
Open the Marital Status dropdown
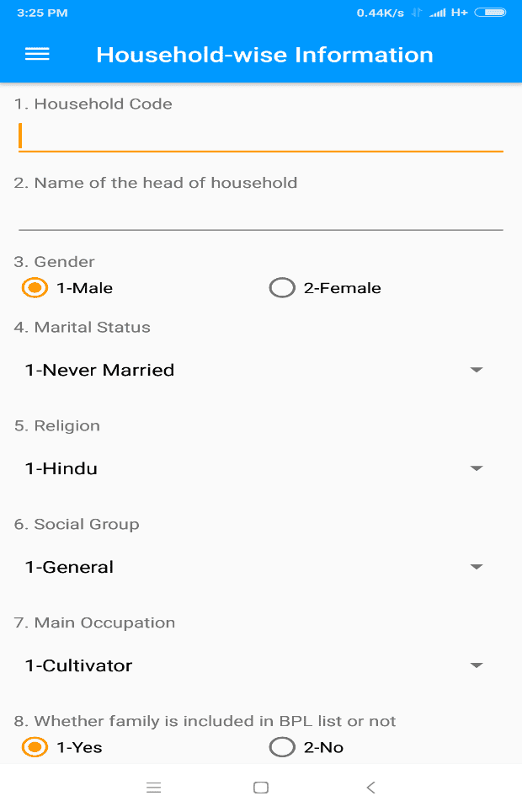(253, 370)
